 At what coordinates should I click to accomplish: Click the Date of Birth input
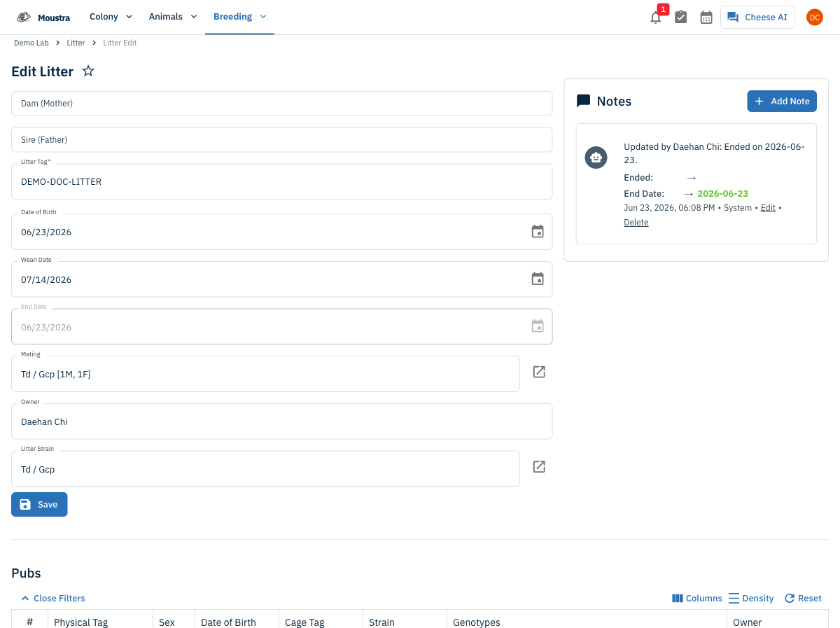[x=282, y=232]
